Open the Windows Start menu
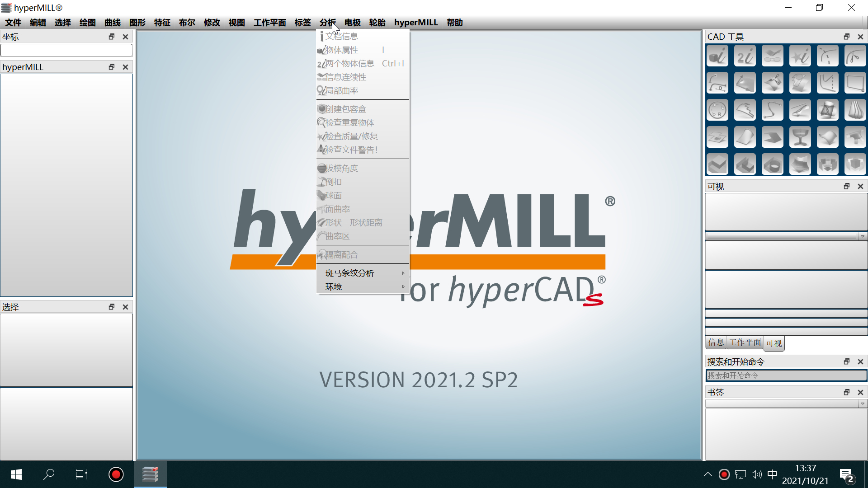Image resolution: width=868 pixels, height=488 pixels. tap(16, 474)
